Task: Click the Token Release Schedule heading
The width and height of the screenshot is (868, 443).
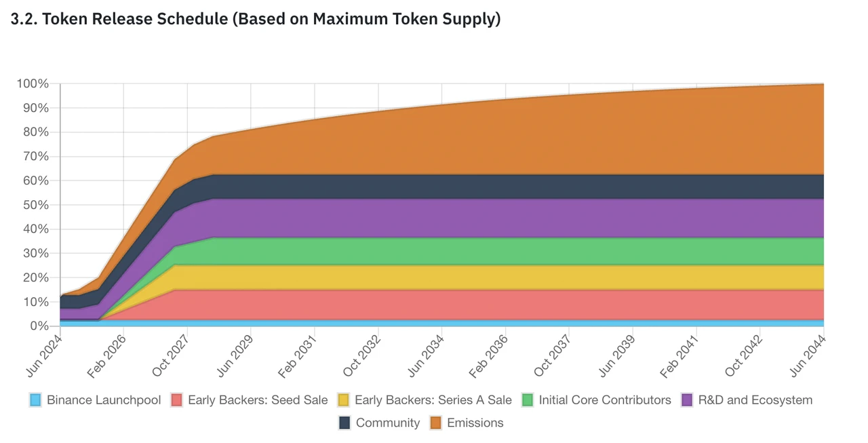Action: tap(256, 19)
